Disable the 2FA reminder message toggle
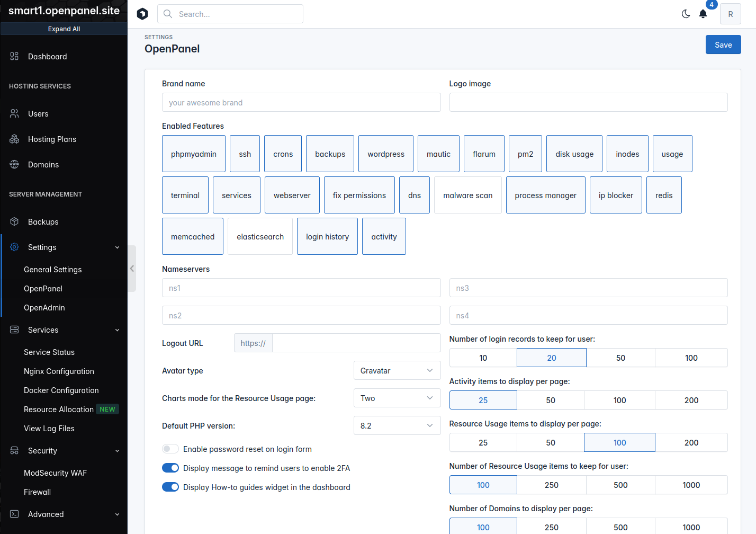 pyautogui.click(x=170, y=468)
